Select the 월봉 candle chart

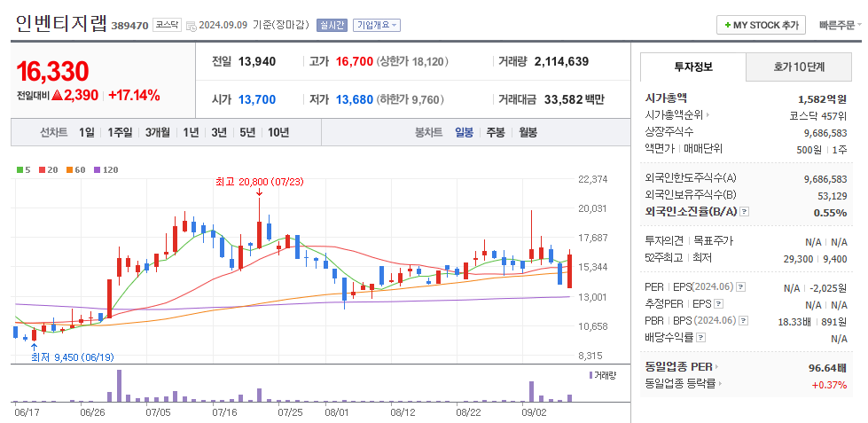(x=528, y=133)
